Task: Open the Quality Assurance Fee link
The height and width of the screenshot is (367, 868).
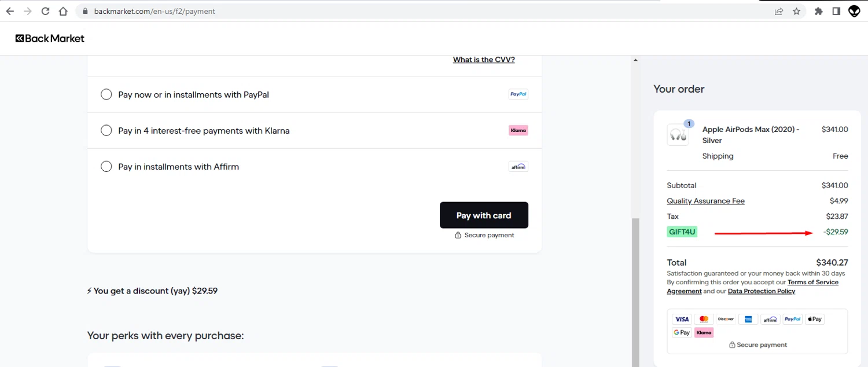Action: (x=705, y=201)
